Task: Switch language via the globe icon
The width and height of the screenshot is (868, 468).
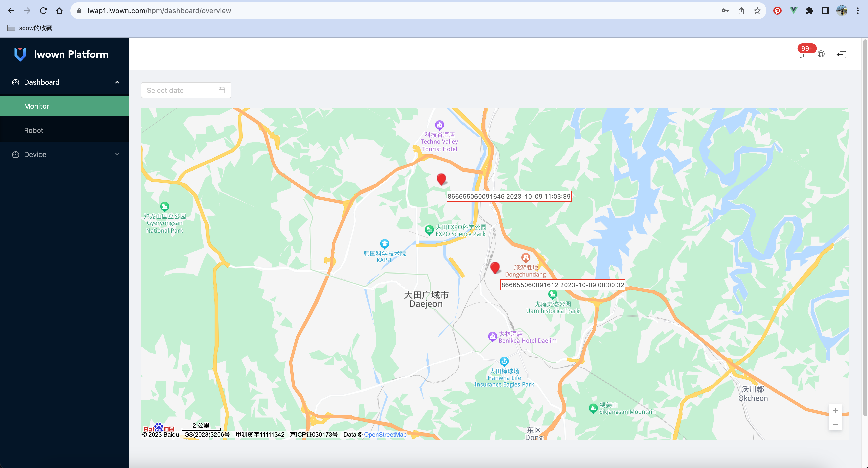Action: (x=821, y=54)
